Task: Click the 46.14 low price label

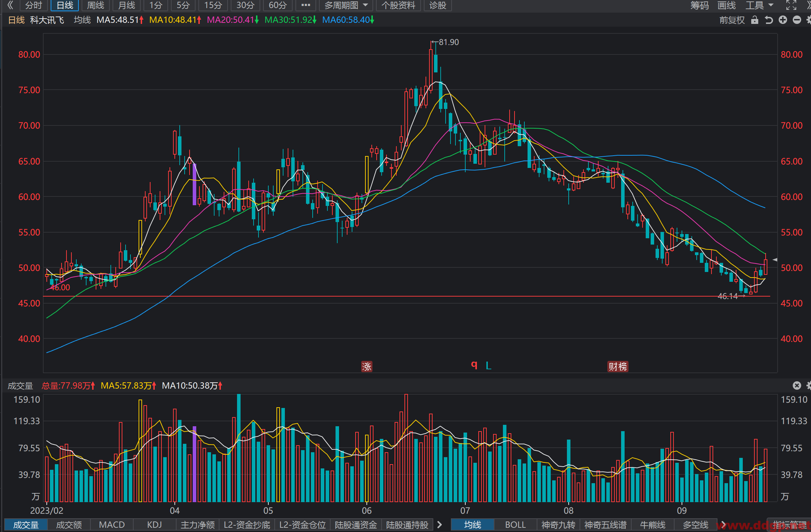Action: pos(728,296)
